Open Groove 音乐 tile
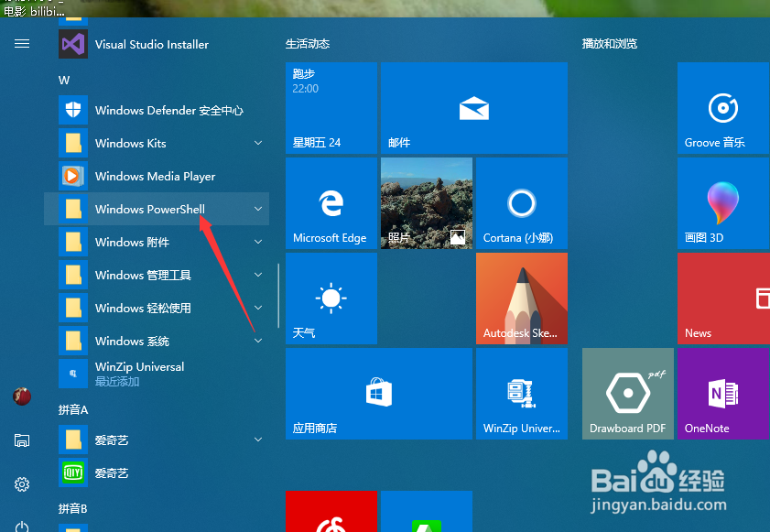The image size is (770, 532). 723,108
